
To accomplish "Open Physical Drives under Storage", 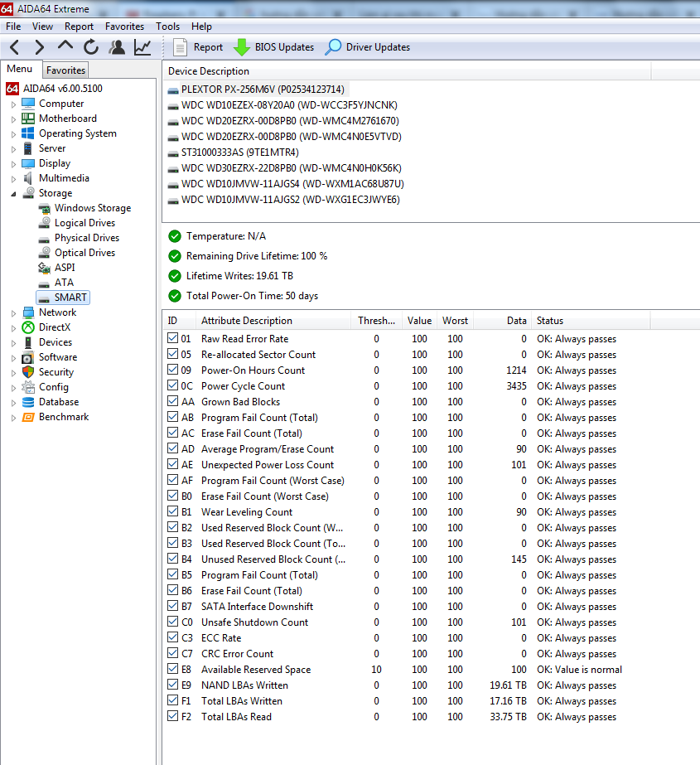I will pos(87,238).
